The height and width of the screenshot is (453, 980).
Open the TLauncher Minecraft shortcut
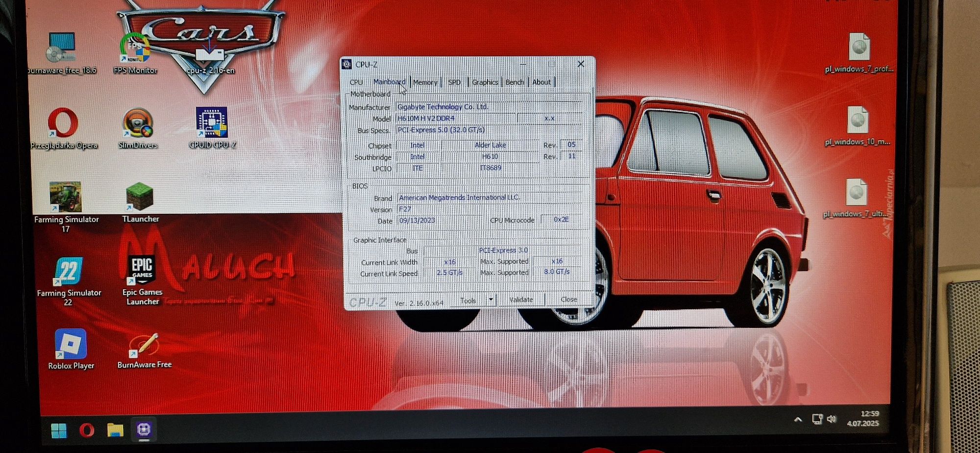tap(140, 203)
